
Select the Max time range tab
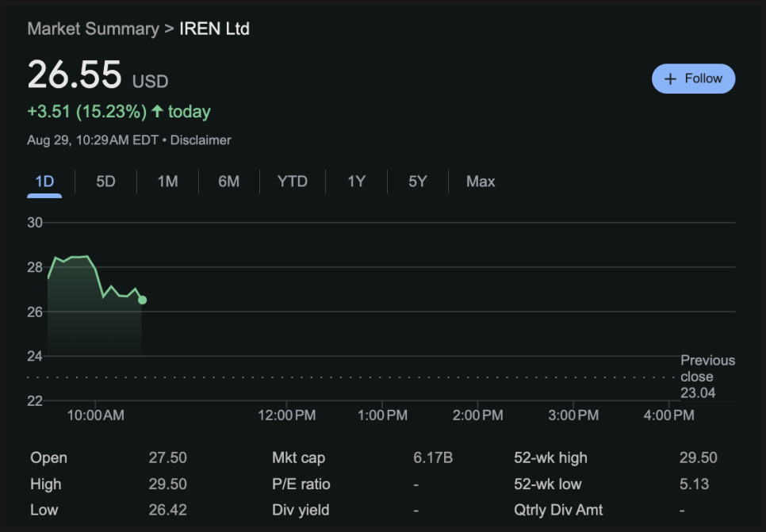click(481, 182)
